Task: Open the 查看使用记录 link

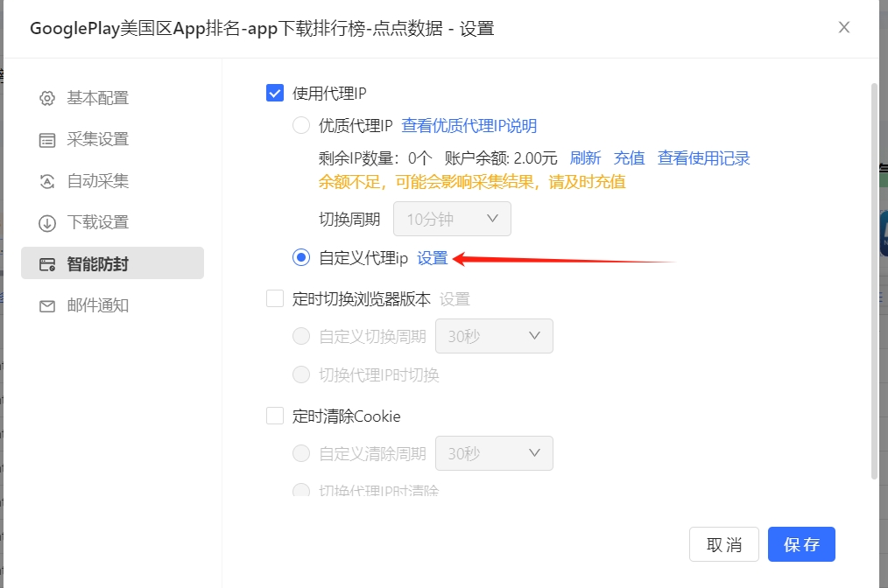Action: pyautogui.click(x=703, y=157)
